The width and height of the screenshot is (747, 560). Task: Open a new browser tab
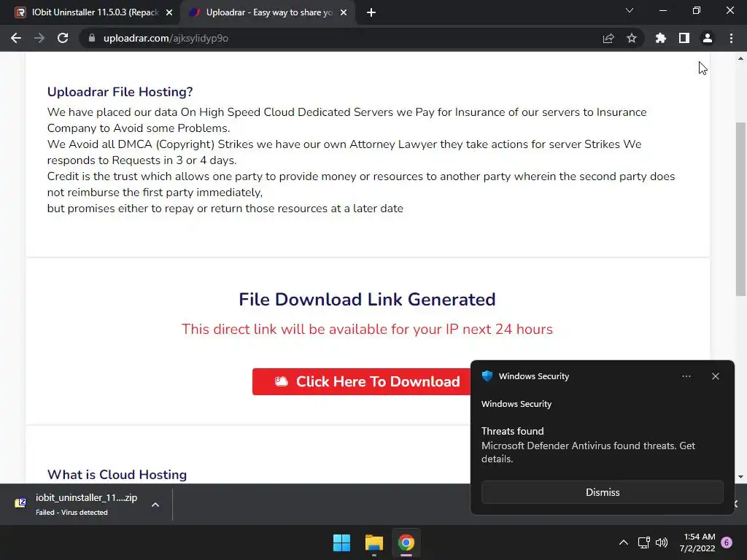[x=371, y=13]
